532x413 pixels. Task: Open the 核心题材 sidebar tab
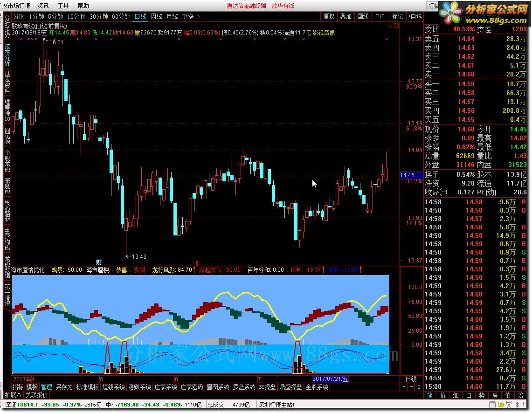click(7, 211)
